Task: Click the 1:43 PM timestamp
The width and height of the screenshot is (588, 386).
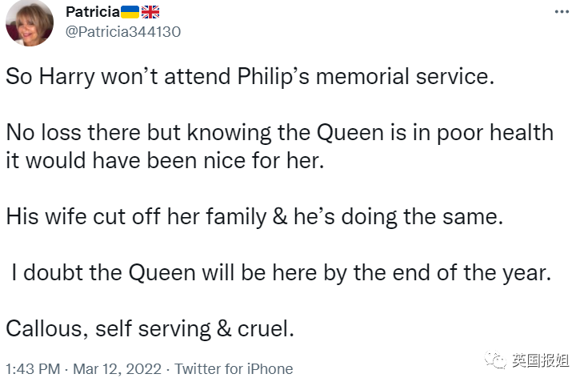Action: (x=33, y=369)
